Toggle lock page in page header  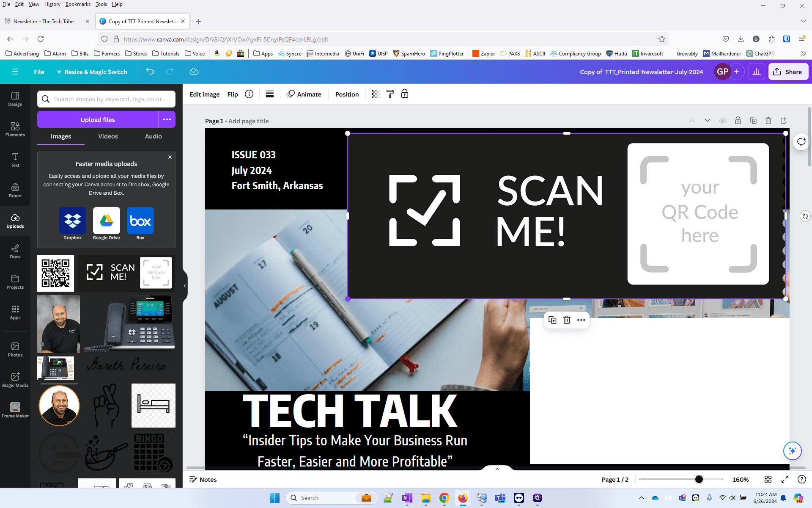click(x=738, y=121)
